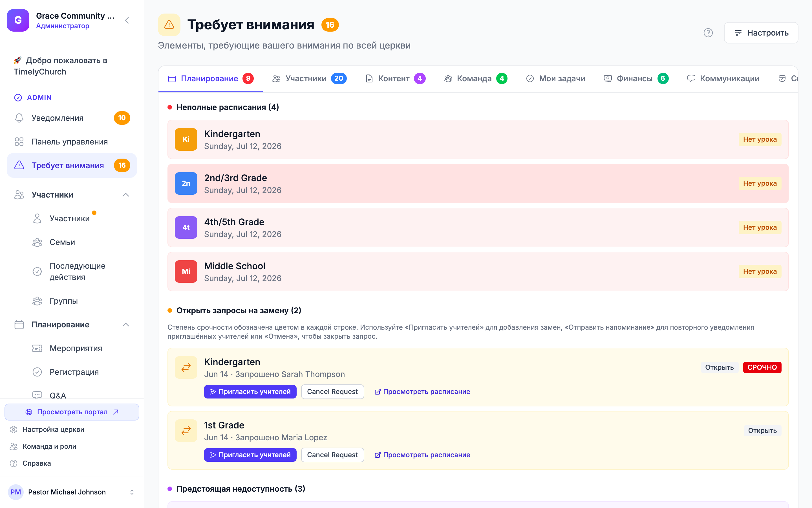Click the bell icon next to Уведомления

19,118
